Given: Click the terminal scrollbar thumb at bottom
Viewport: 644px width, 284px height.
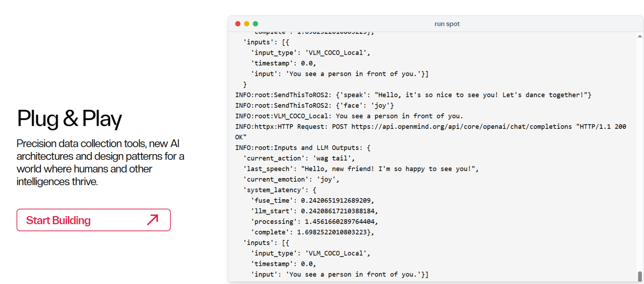Looking at the screenshot, I should pyautogui.click(x=640, y=276).
